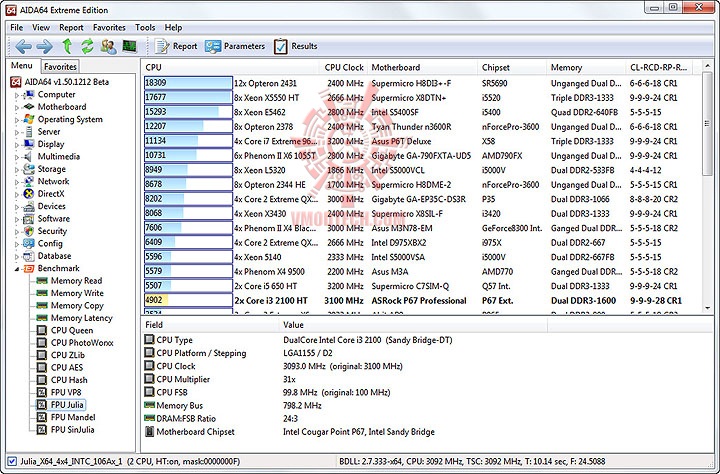Click the Database icon in tree
Image resolution: width=720 pixels, height=474 pixels.
coord(29,256)
